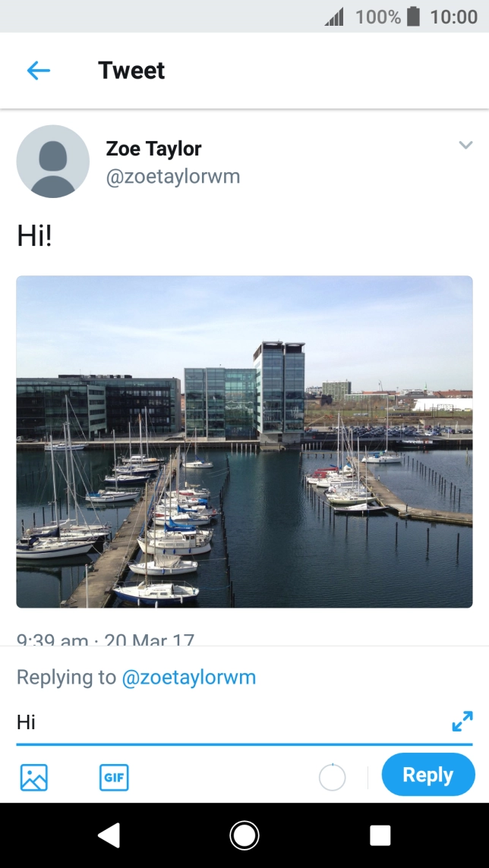This screenshot has width=489, height=868.
Task: Tap the back arrow to leave the tweet
Action: pyautogui.click(x=38, y=70)
